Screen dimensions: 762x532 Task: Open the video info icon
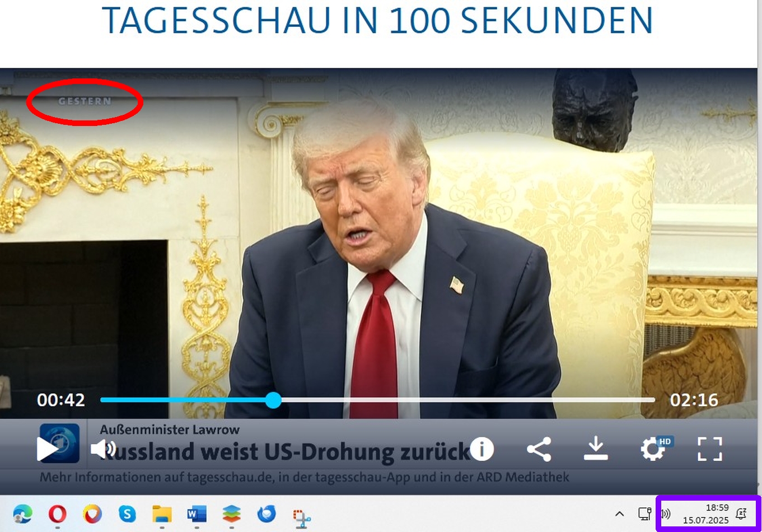point(481,449)
